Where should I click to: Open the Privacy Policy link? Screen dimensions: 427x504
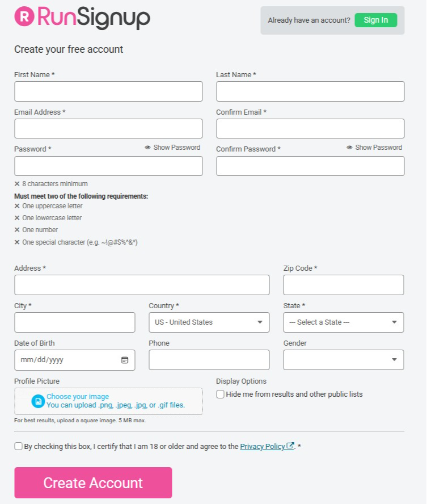[x=262, y=447]
